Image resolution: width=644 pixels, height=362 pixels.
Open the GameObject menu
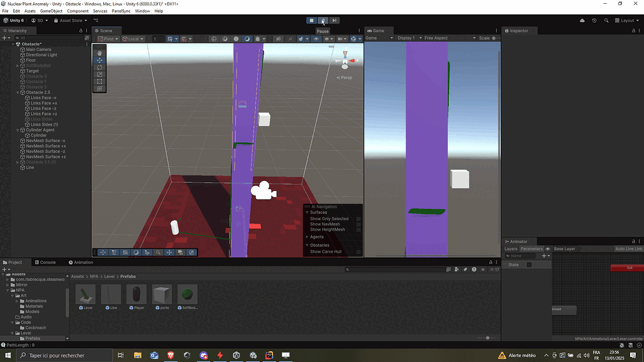coord(50,10)
